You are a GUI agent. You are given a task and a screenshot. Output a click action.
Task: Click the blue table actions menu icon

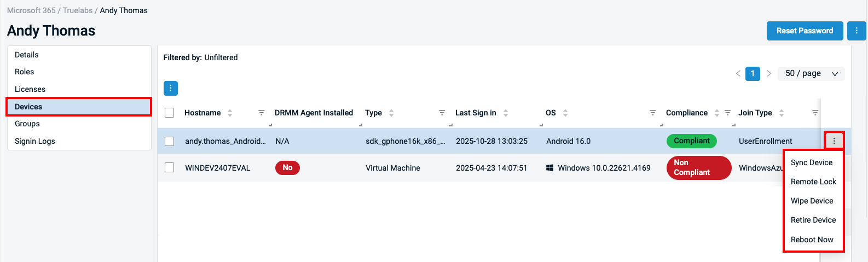tap(171, 88)
